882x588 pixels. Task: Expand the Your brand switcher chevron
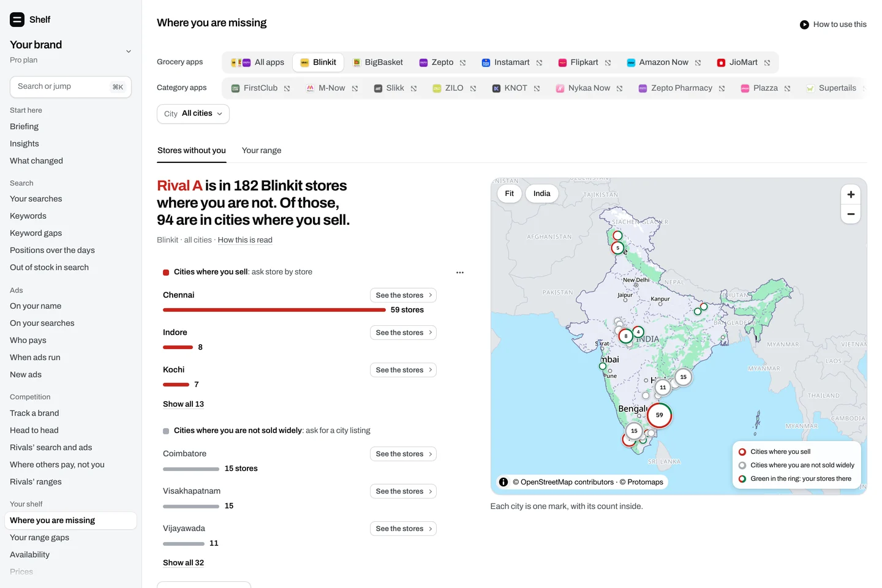coord(129,51)
